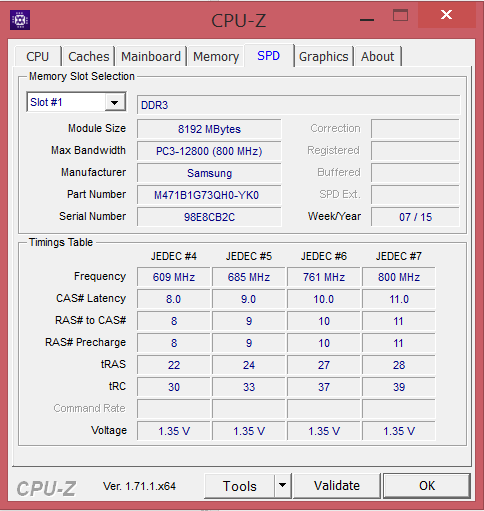Screen dimensions: 484x511
Task: Click CAS# Latency value 10.0
Action: (x=324, y=299)
